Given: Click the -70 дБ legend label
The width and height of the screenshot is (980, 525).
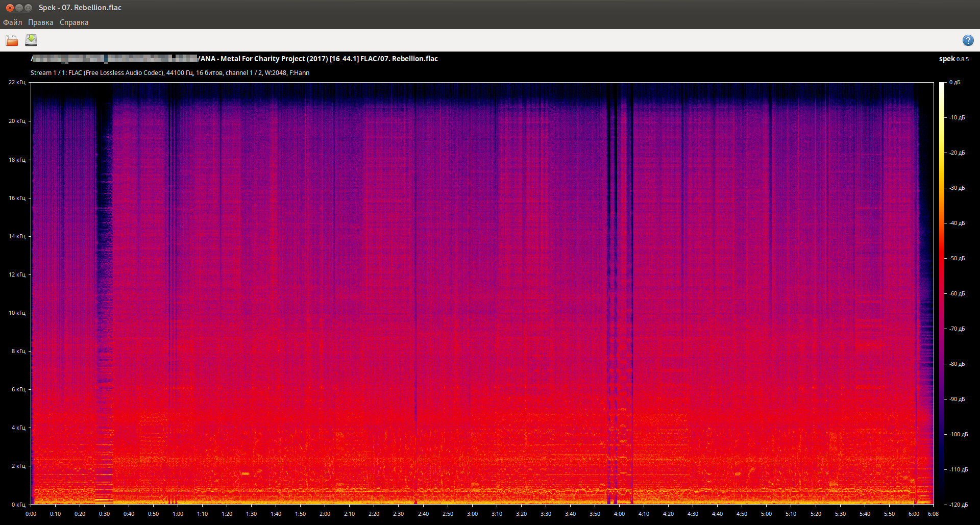Looking at the screenshot, I should point(957,329).
